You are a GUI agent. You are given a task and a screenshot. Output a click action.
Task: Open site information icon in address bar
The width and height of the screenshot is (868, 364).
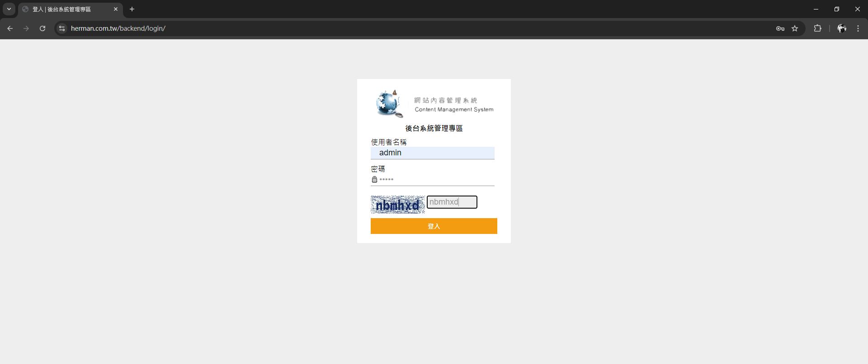[x=62, y=28]
